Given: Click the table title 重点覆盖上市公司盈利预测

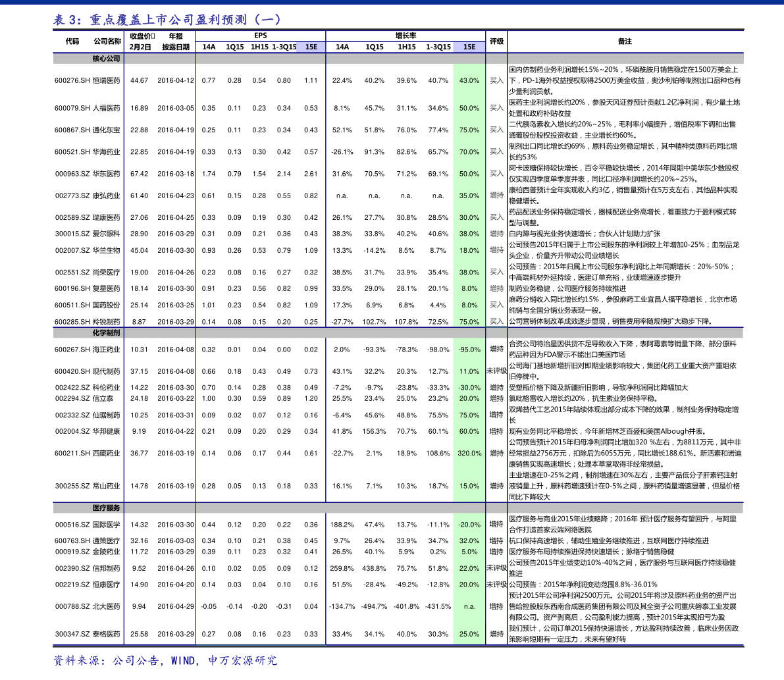Looking at the screenshot, I should [x=167, y=20].
